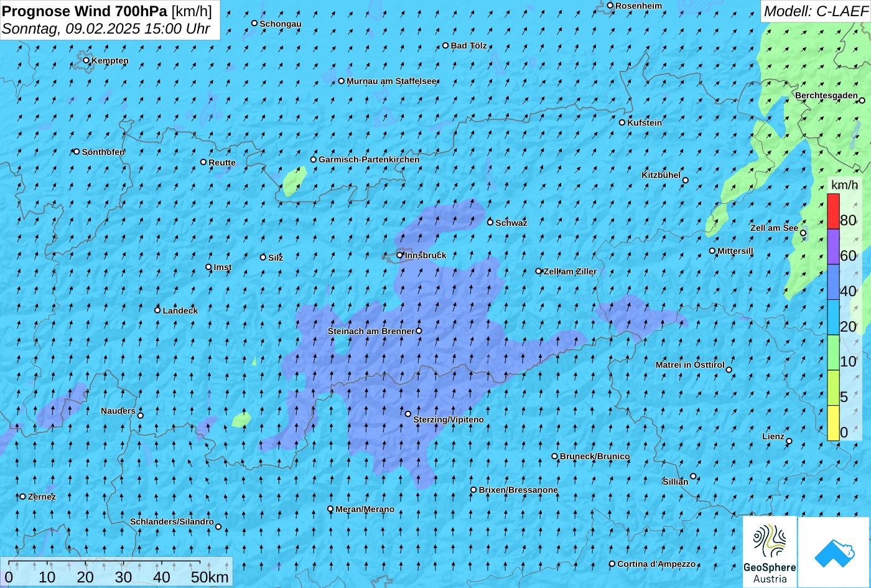The width and height of the screenshot is (871, 588).
Task: Click the Berchtesgaden city marker
Action: click(x=862, y=100)
